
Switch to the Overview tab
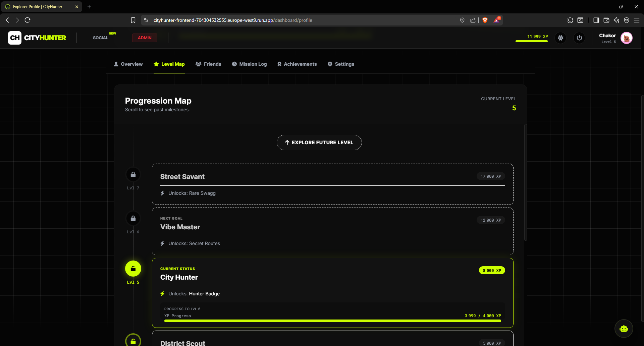tap(128, 64)
